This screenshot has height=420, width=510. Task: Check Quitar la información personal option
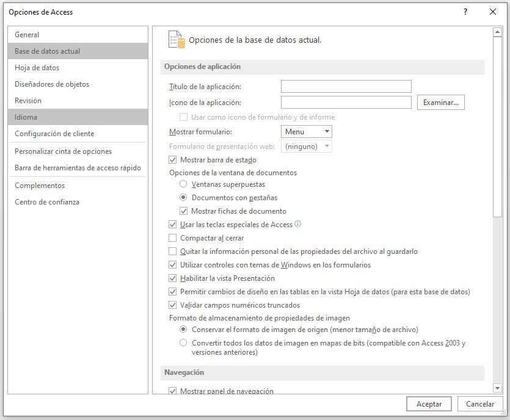point(172,252)
